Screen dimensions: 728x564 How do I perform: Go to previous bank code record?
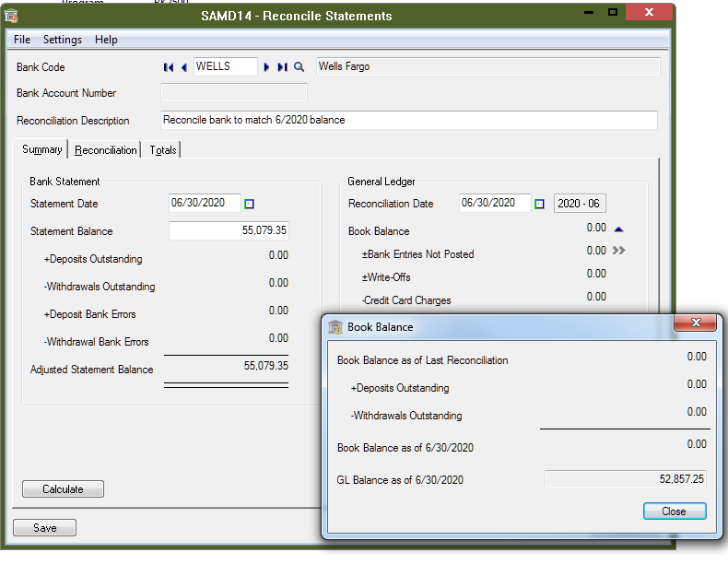click(x=183, y=67)
